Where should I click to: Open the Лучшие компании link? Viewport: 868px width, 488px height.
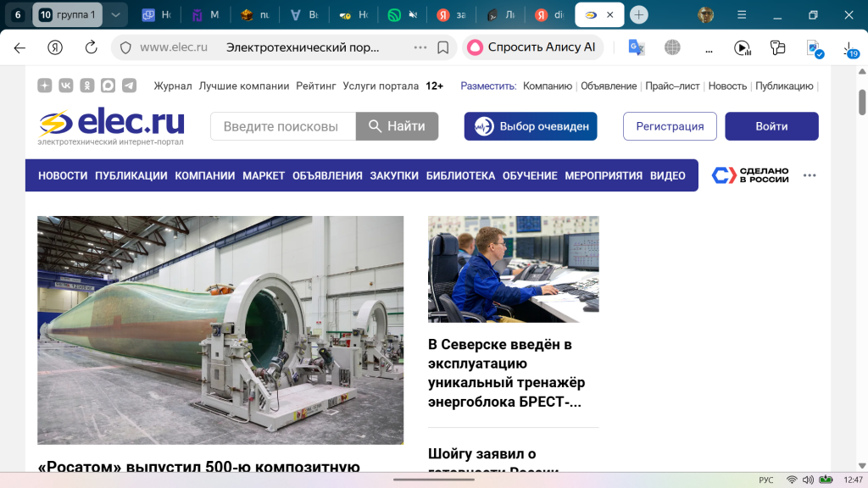[244, 86]
